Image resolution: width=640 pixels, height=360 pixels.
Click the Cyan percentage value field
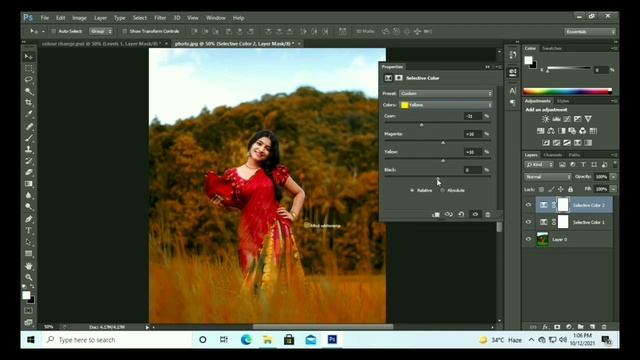click(x=473, y=116)
